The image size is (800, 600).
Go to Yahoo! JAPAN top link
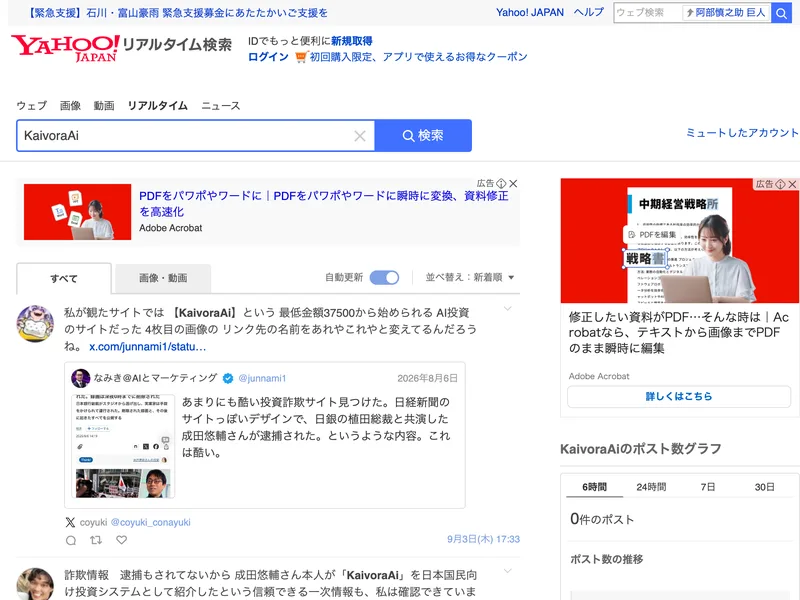[530, 12]
